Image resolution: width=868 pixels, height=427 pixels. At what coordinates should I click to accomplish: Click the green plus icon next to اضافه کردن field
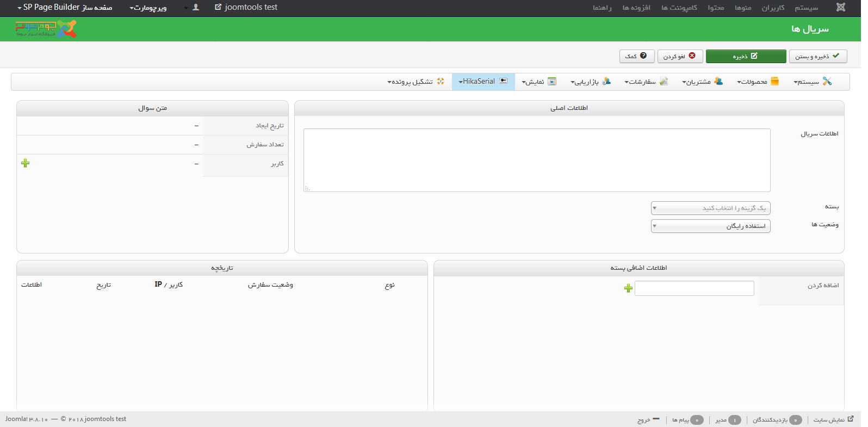click(628, 288)
